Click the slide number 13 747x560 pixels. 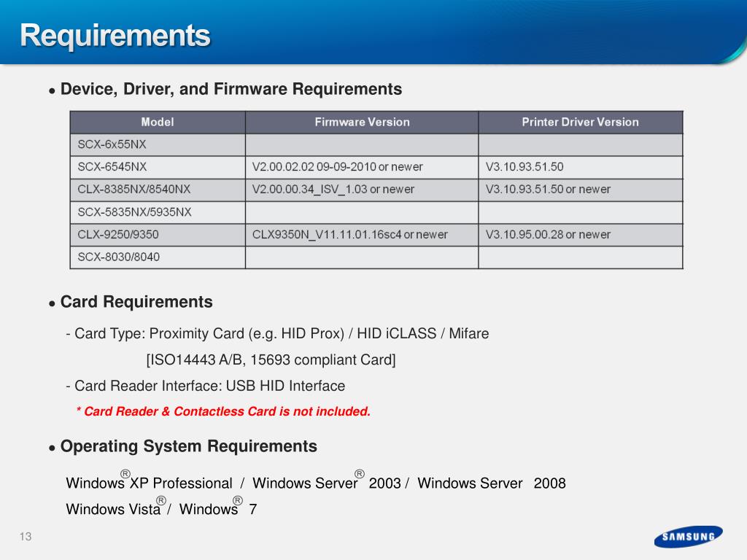(26, 537)
